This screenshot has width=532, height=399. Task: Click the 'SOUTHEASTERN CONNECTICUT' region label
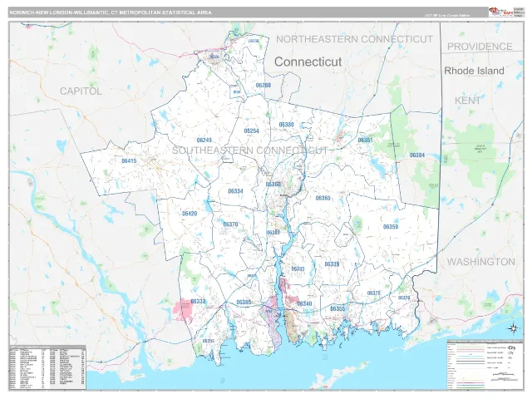pos(250,150)
